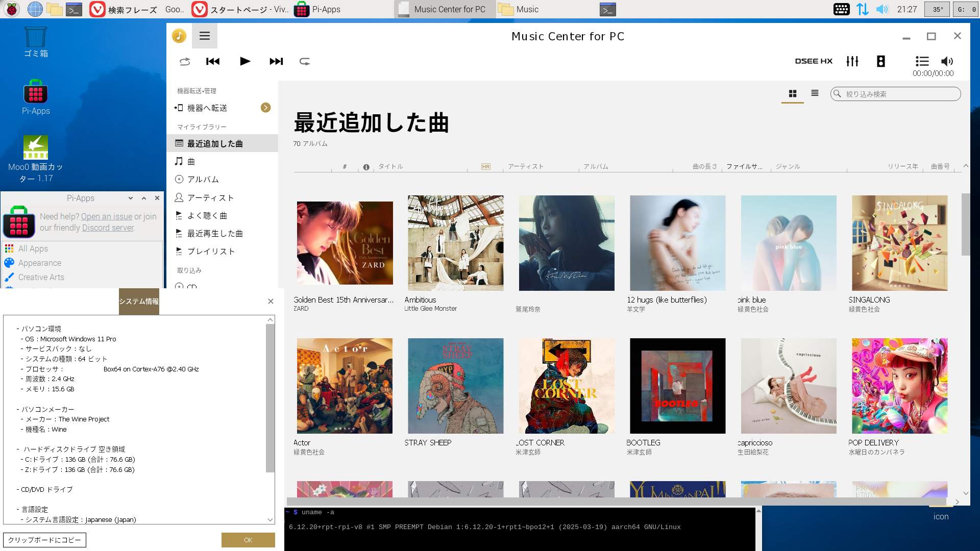Open the speaker output device icon
Screen dimensions: 980x551
click(x=880, y=61)
